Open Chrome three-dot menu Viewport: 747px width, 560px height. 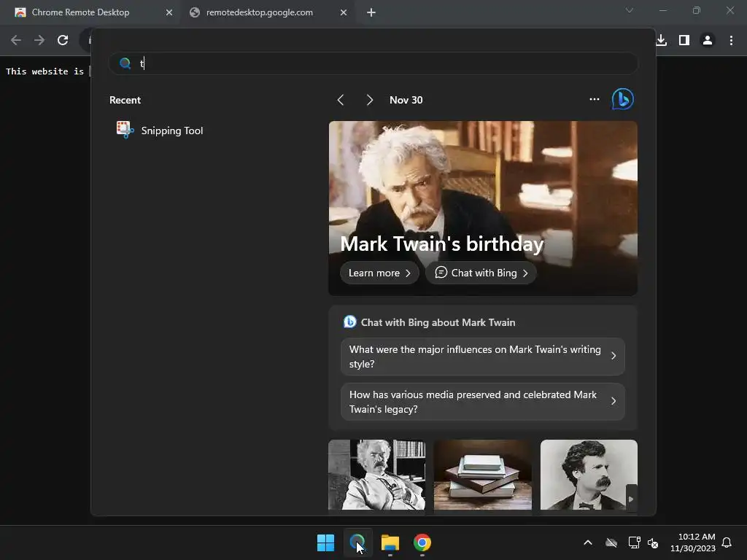731,40
